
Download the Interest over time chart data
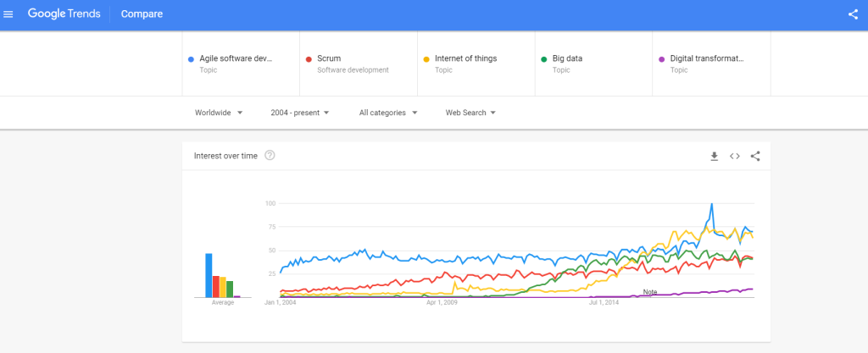pos(714,156)
